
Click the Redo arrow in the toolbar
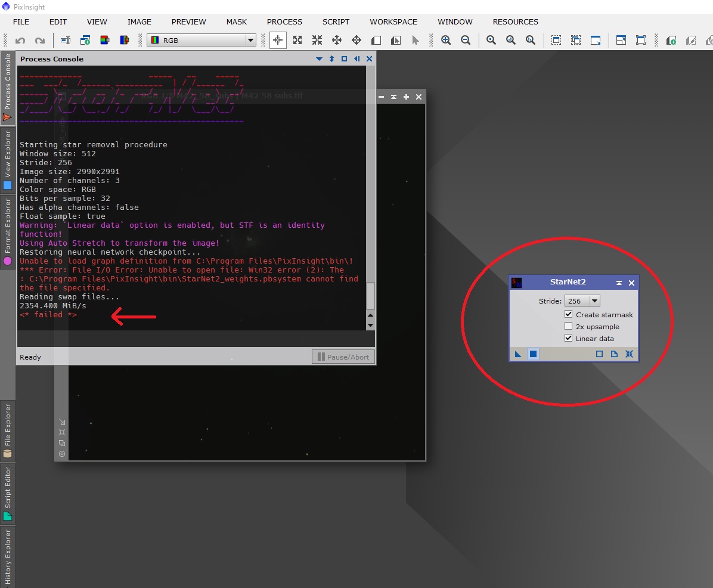[40, 41]
